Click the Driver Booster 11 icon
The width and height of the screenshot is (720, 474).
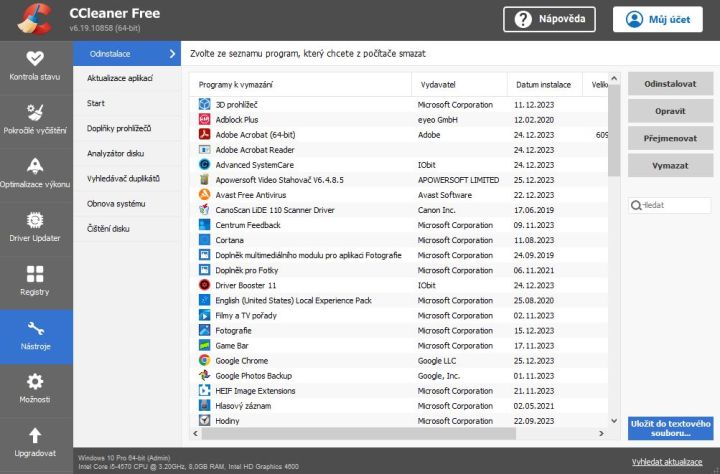(204, 285)
